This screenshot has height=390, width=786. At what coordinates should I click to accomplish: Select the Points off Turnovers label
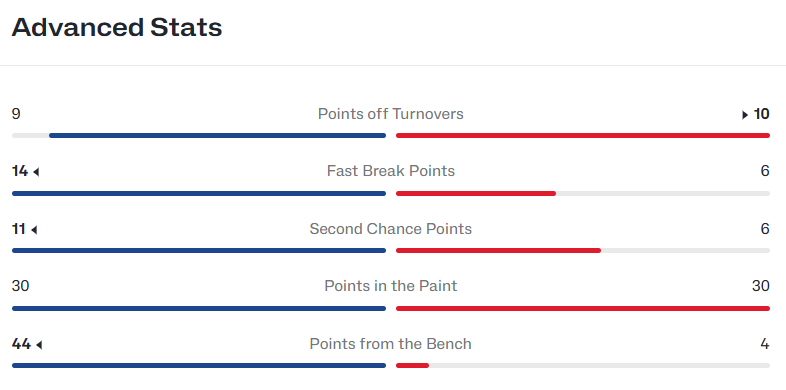pos(390,114)
